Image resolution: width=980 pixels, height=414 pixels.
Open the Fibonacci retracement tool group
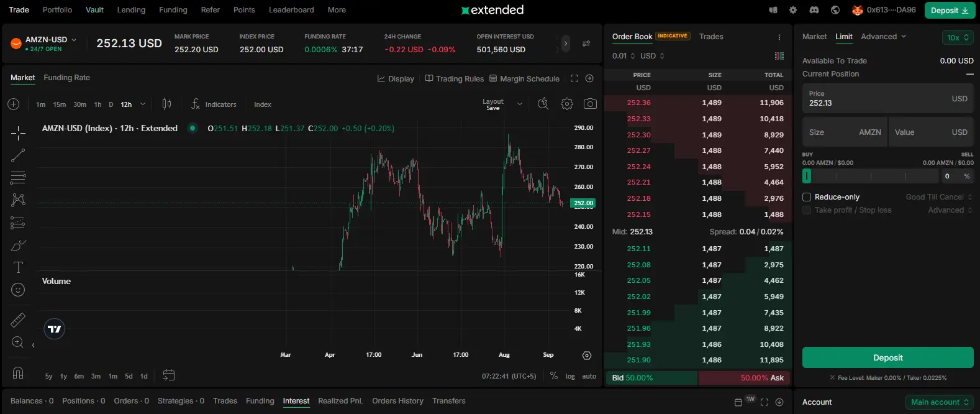tap(18, 178)
